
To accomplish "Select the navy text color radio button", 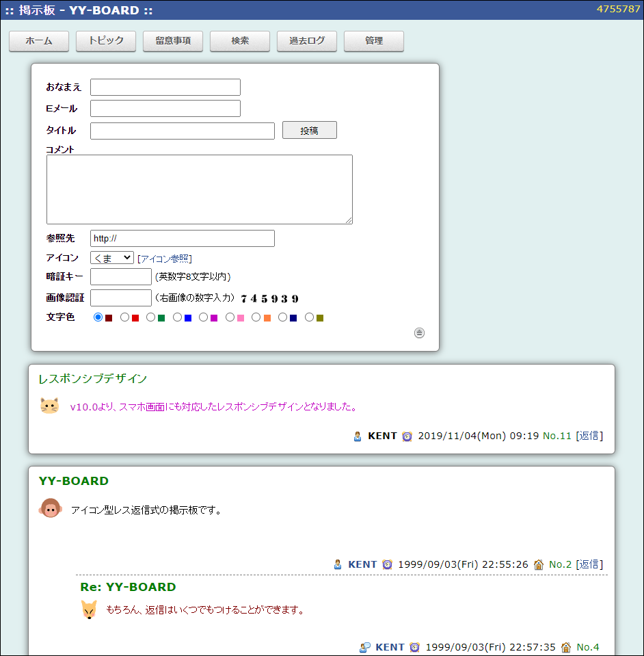I will [283, 317].
